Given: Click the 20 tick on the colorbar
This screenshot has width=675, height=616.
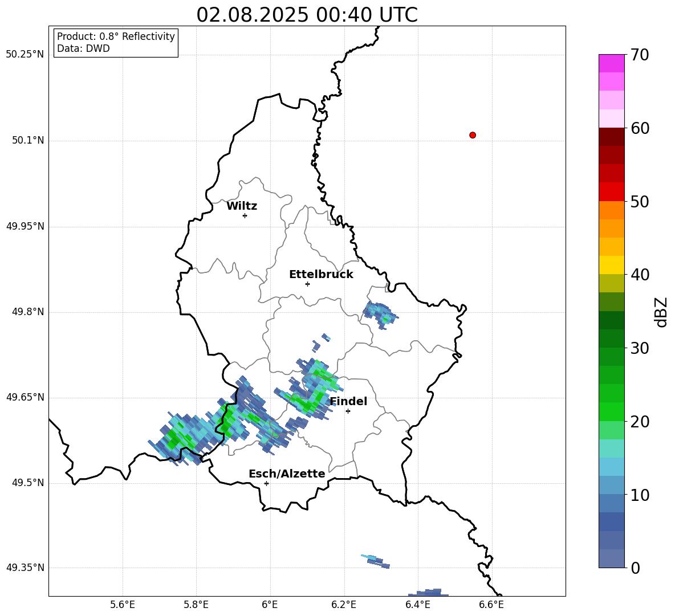Looking at the screenshot, I should coord(640,422).
